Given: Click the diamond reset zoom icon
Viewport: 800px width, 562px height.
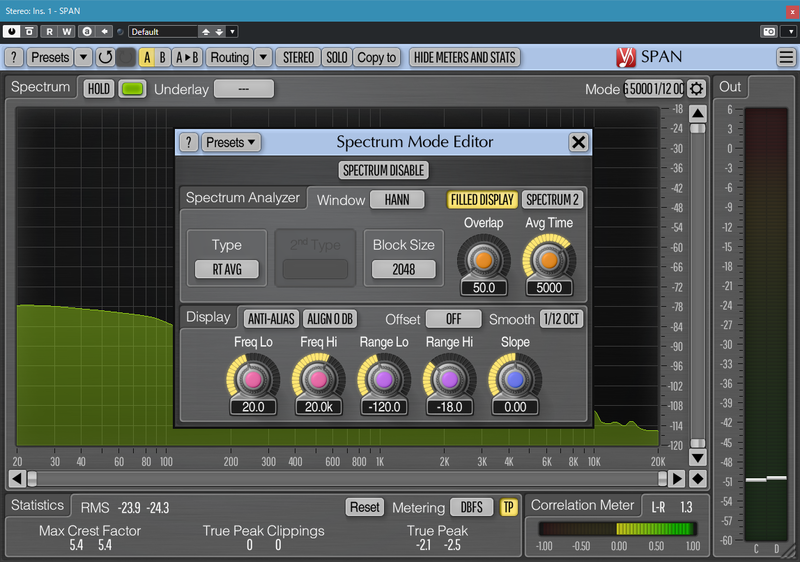Looking at the screenshot, I should click(697, 479).
